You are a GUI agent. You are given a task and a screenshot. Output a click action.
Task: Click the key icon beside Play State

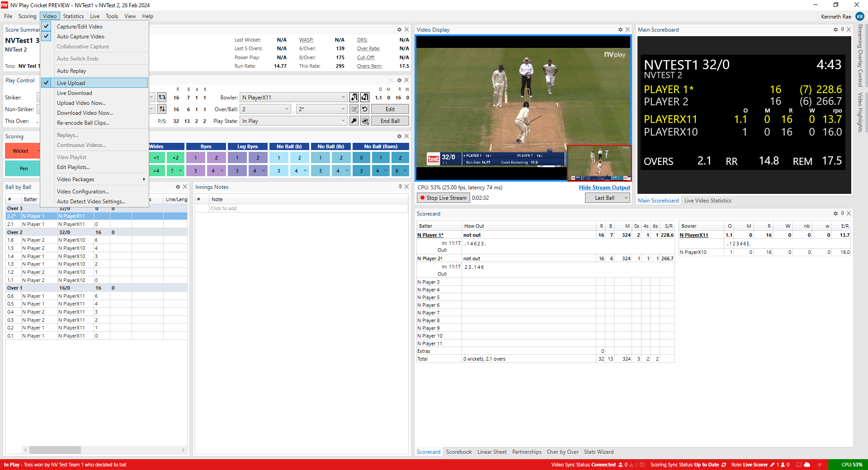354,121
